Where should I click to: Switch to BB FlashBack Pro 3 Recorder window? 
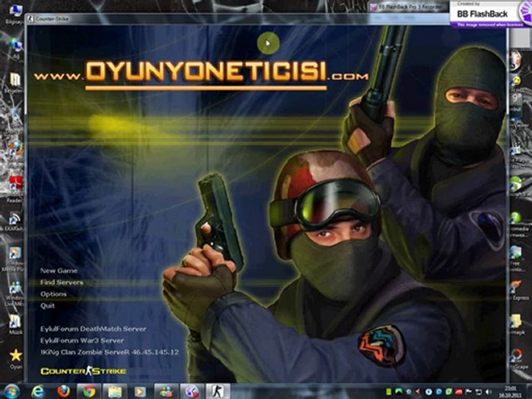point(409,7)
